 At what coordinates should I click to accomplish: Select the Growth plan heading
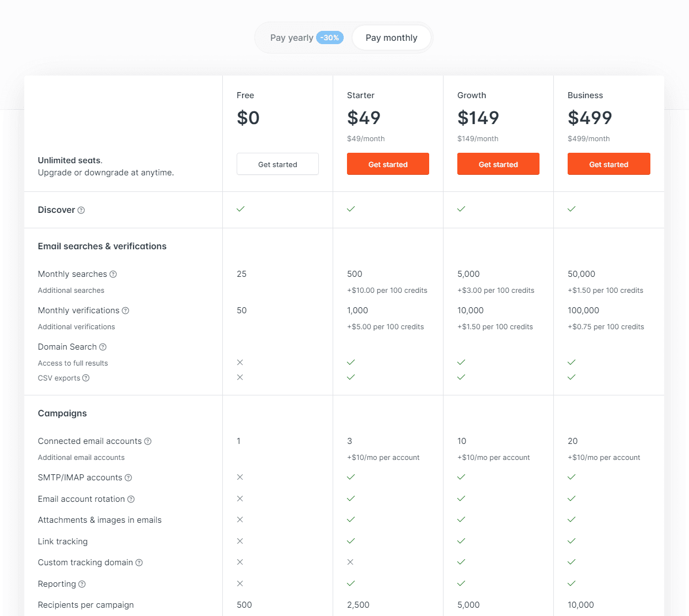point(472,95)
